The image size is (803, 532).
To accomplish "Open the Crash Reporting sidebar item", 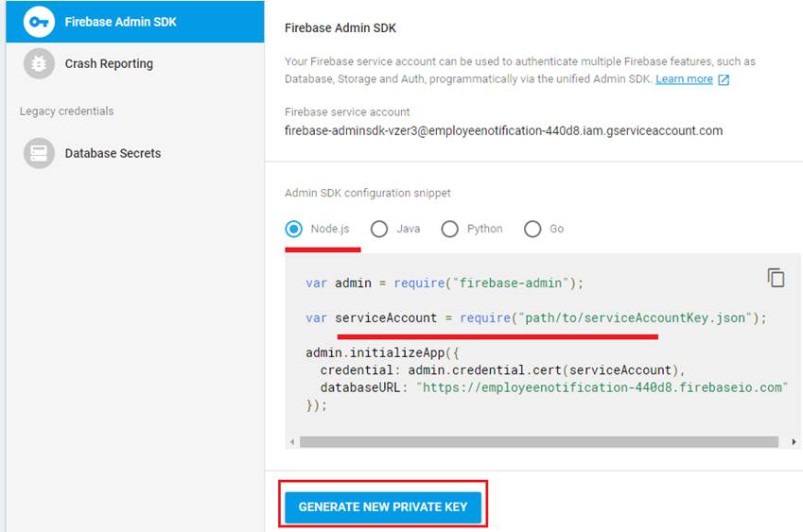I will (x=135, y=63).
